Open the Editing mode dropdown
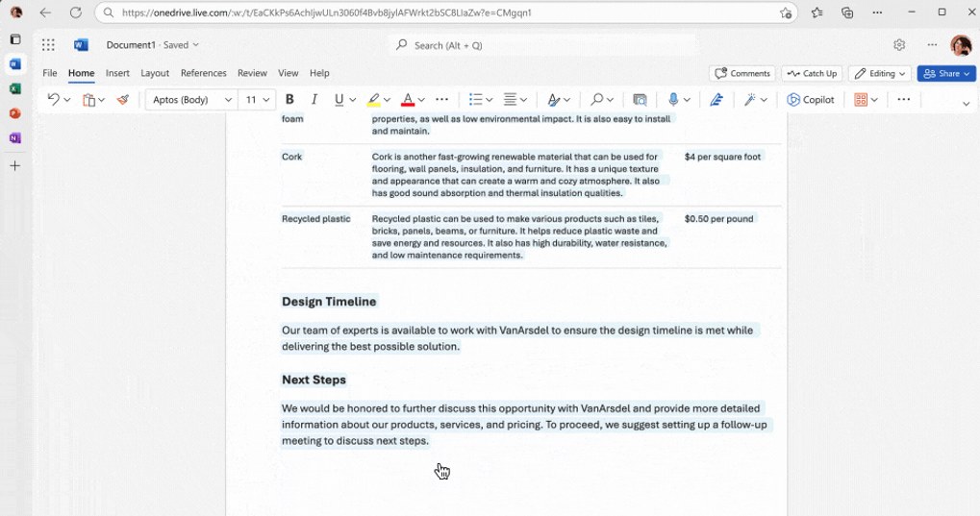Screen dimensions: 980x516 click(x=879, y=73)
